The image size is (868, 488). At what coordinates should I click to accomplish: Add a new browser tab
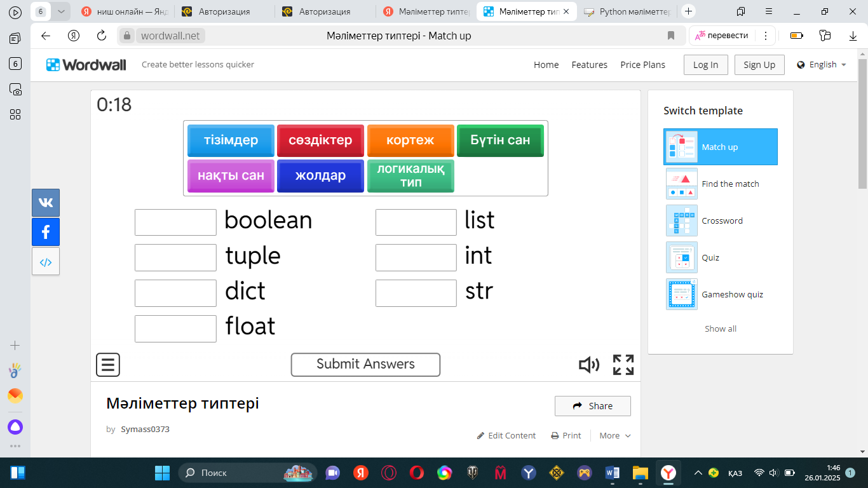(688, 11)
